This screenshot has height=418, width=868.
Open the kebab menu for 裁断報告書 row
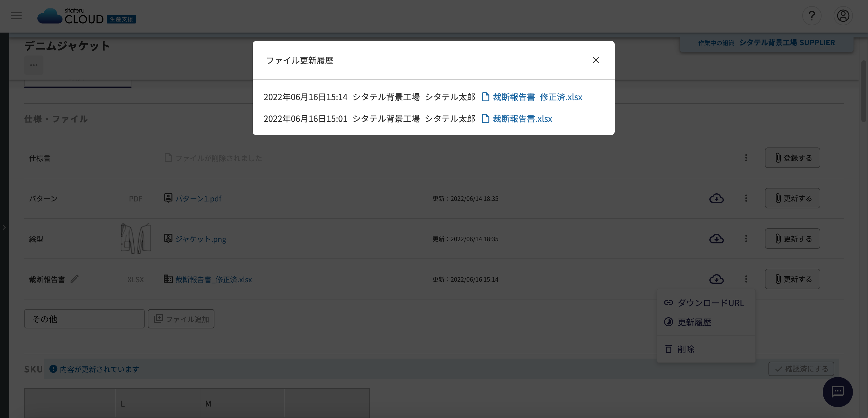click(746, 279)
